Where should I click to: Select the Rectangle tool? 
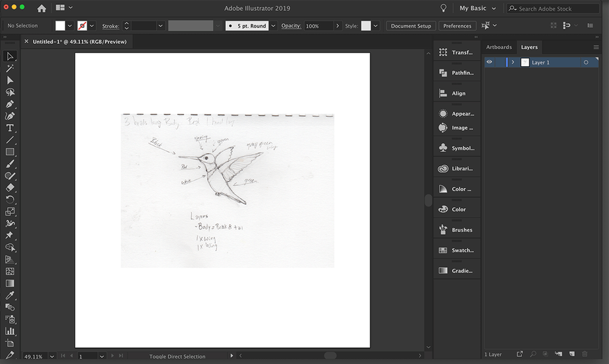click(x=10, y=152)
